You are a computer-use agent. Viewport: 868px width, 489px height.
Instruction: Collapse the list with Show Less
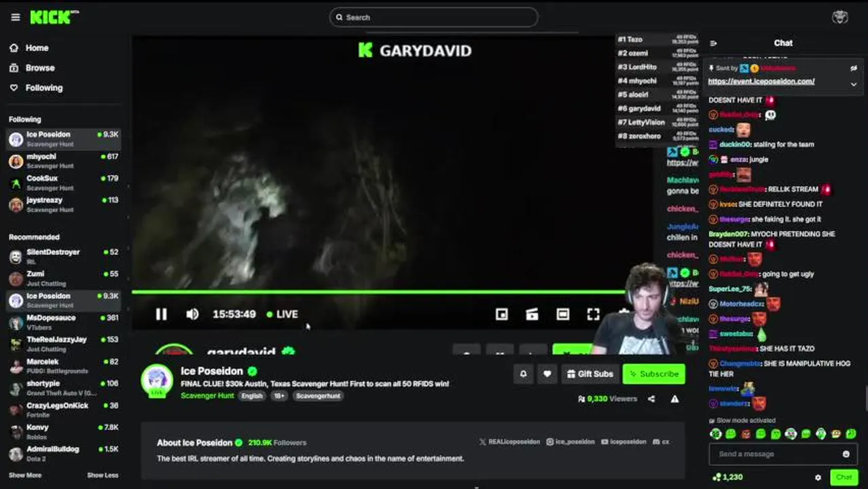point(103,475)
